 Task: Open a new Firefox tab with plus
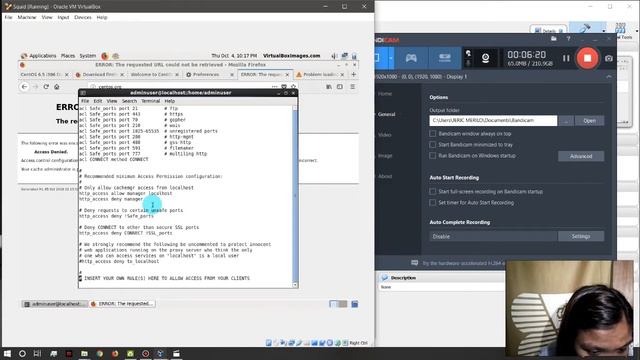[x=353, y=75]
